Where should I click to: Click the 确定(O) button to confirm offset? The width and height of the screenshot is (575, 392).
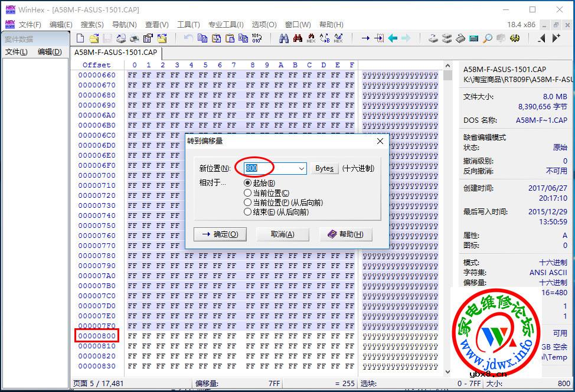220,234
